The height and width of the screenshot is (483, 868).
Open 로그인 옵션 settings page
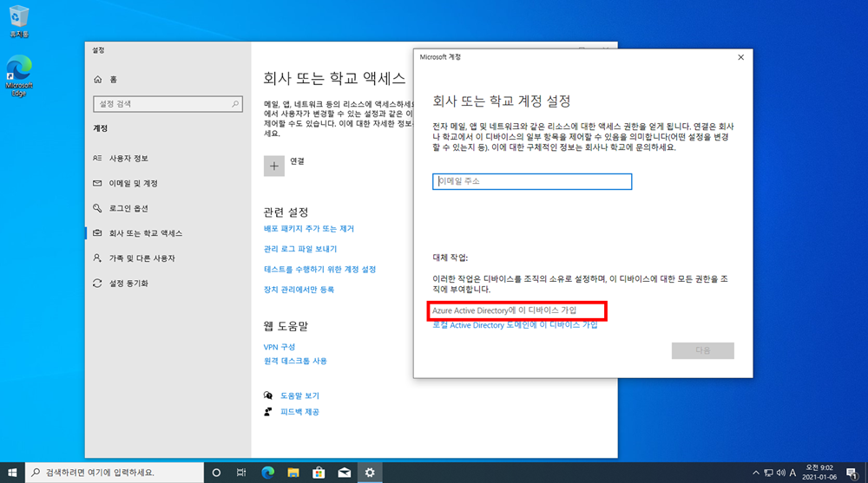(x=121, y=208)
